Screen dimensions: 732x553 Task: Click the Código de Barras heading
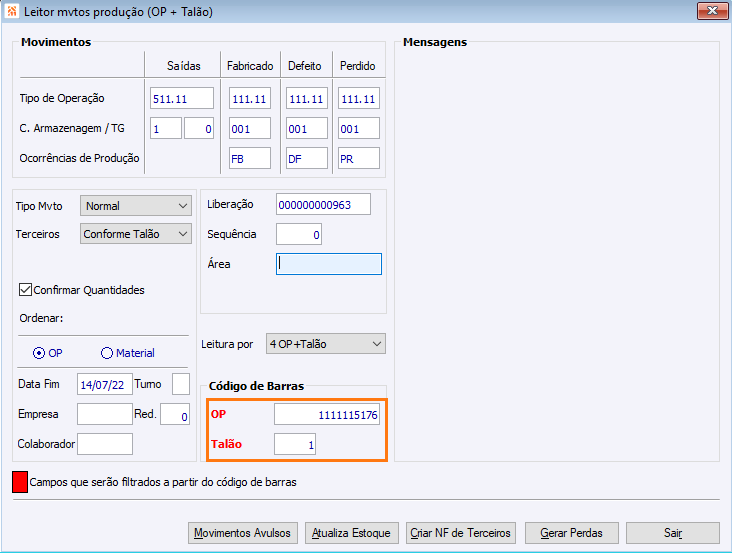click(x=256, y=386)
